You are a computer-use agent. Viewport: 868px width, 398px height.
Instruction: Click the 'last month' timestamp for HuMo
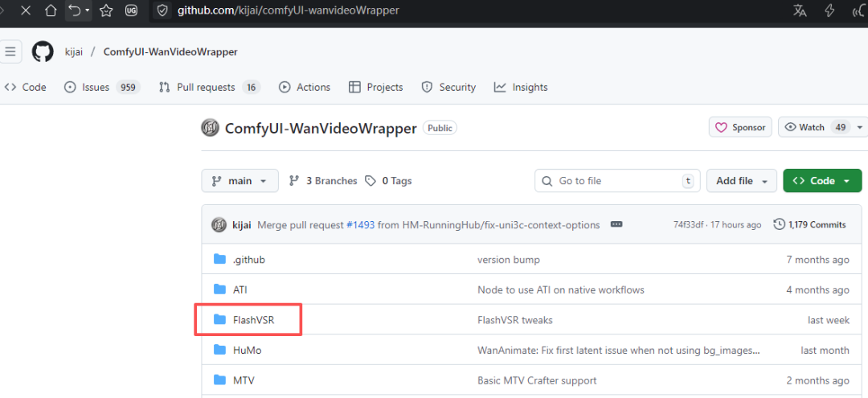[x=825, y=351]
